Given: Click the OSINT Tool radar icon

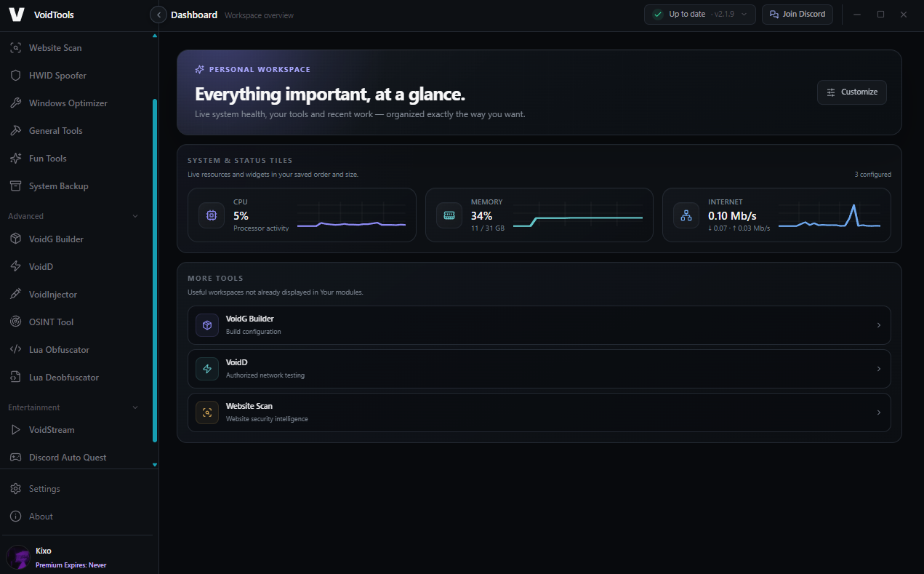Looking at the screenshot, I should (x=15, y=322).
